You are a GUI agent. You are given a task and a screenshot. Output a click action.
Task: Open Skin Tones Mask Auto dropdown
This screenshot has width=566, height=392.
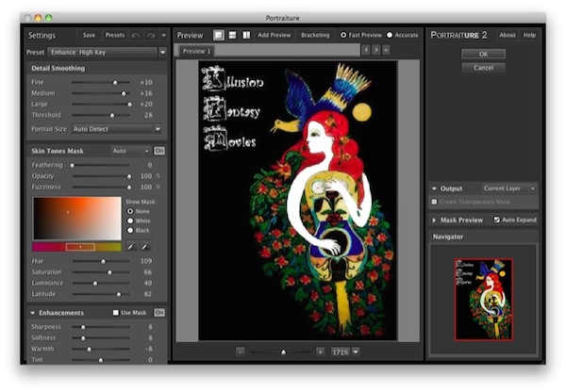click(x=131, y=151)
